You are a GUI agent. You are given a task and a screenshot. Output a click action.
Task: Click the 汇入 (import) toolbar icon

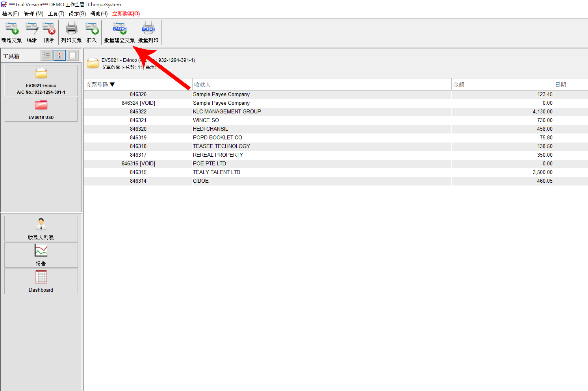coord(92,28)
